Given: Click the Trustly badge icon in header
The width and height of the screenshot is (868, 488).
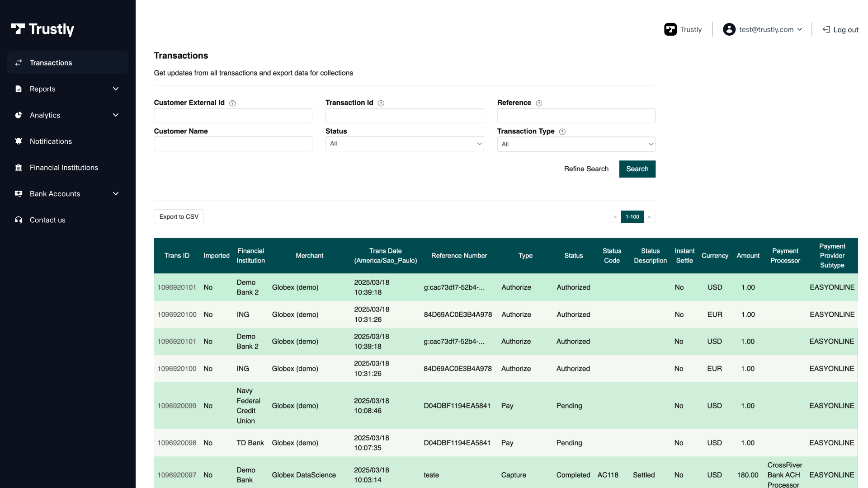Looking at the screenshot, I should click(670, 29).
